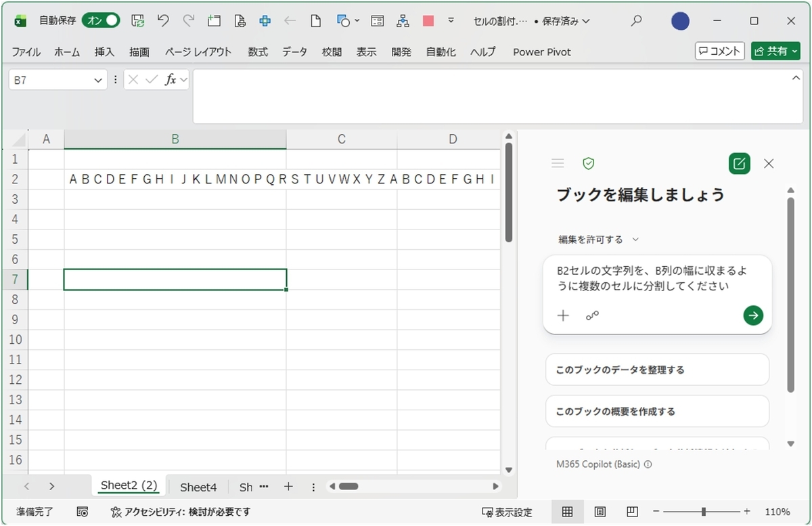
Task: Click the Save icon in quick access toolbar
Action: [137, 21]
